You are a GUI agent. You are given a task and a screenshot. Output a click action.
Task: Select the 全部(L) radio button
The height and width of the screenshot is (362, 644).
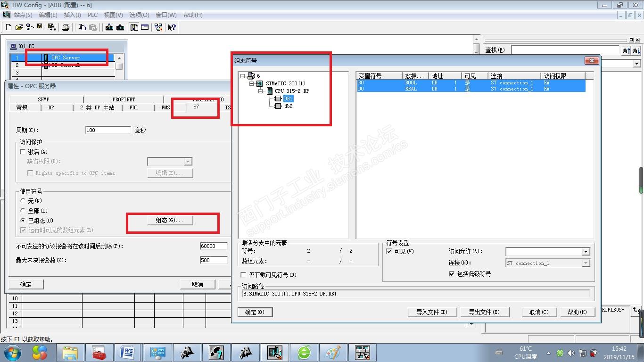coord(23,211)
